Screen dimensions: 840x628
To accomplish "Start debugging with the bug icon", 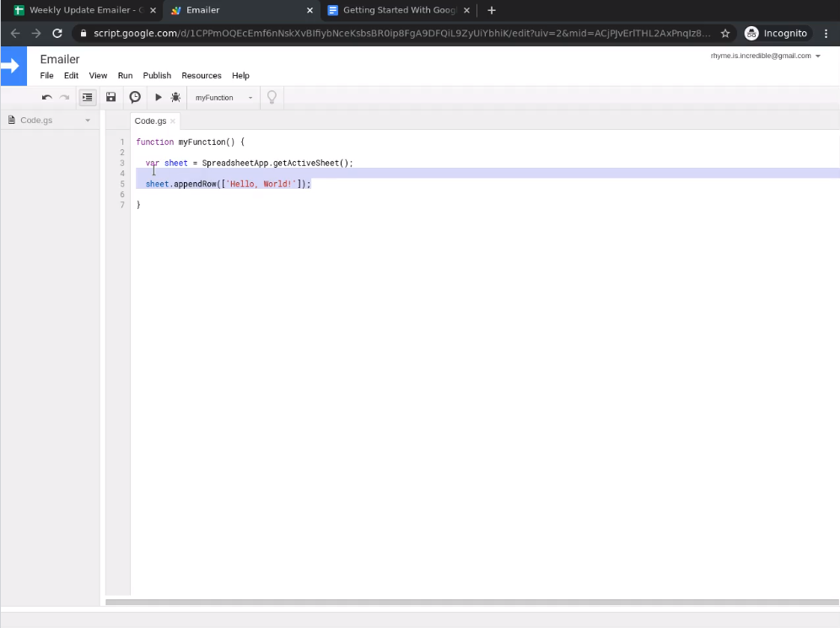I will (x=175, y=97).
